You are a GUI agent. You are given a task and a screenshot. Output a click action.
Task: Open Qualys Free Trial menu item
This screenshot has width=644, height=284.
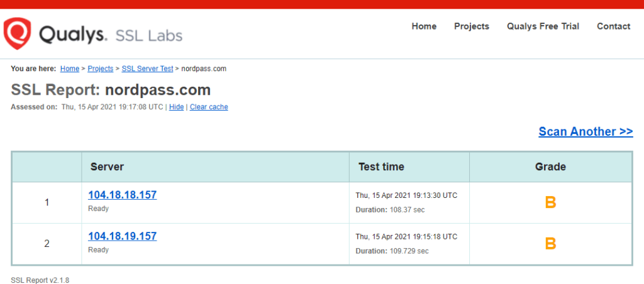543,26
